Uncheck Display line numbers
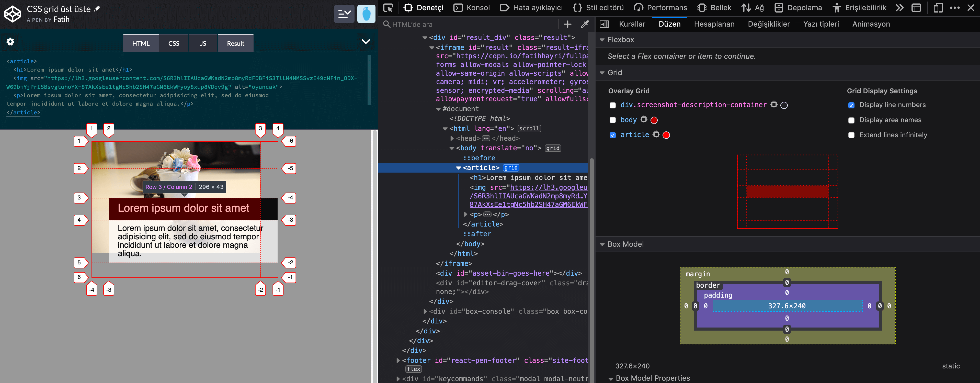 click(x=851, y=105)
